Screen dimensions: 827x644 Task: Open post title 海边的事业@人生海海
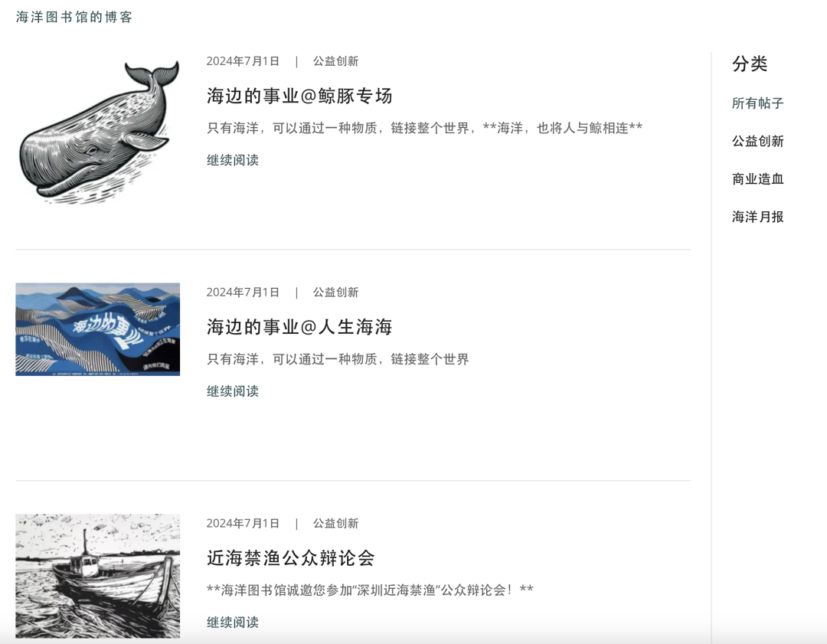(299, 326)
